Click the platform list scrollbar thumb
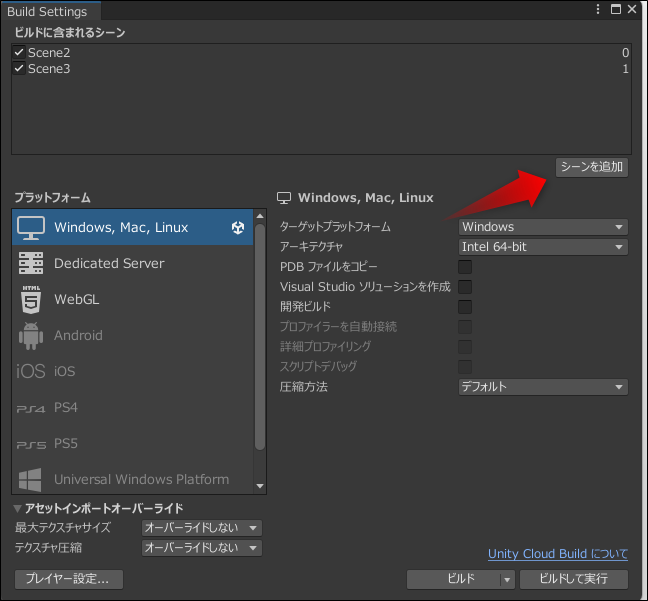The height and width of the screenshot is (601, 648). [x=260, y=336]
